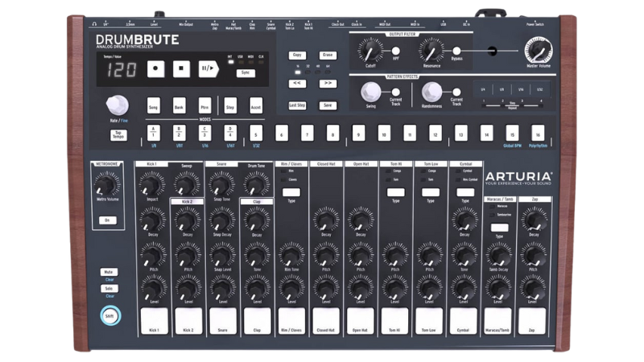Toggle step button 15 Global BPM
The height and width of the screenshot is (362, 644).
[512, 133]
